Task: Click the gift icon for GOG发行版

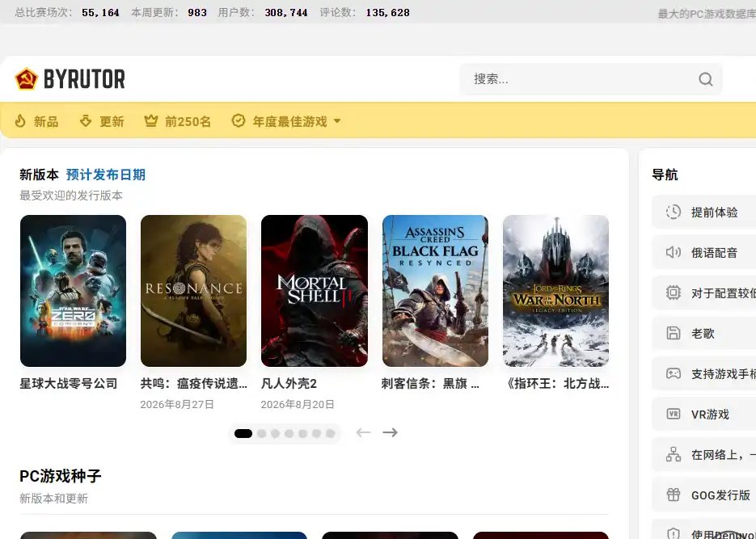Action: [673, 495]
